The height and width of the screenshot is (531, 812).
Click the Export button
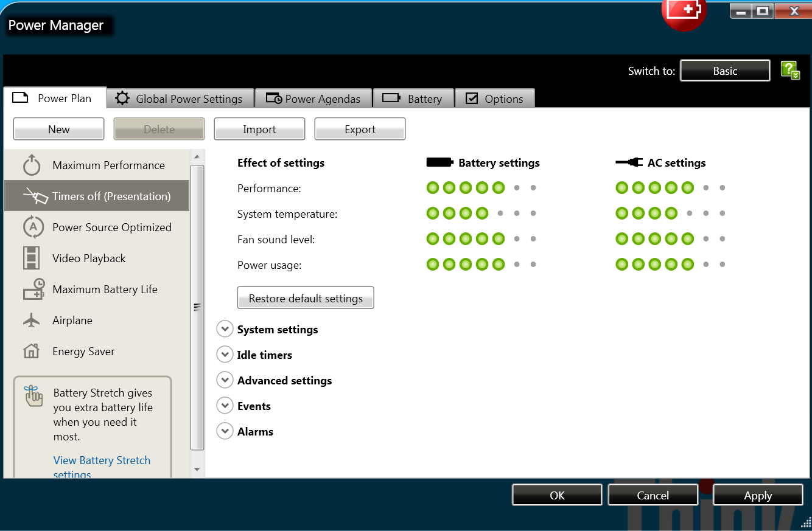(360, 129)
